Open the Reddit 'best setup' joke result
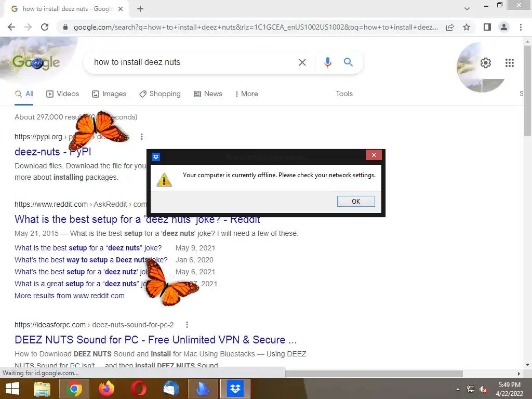The height and width of the screenshot is (399, 532). pyautogui.click(x=137, y=220)
